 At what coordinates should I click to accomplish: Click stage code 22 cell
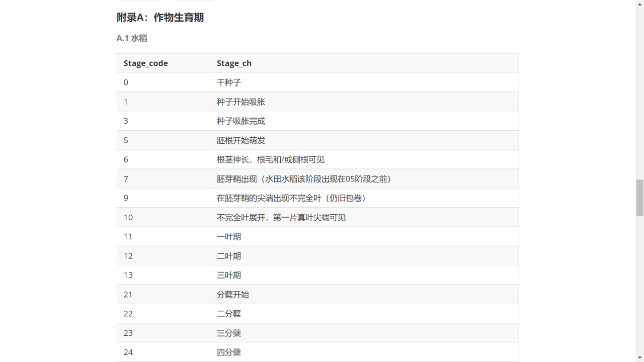pyautogui.click(x=128, y=314)
